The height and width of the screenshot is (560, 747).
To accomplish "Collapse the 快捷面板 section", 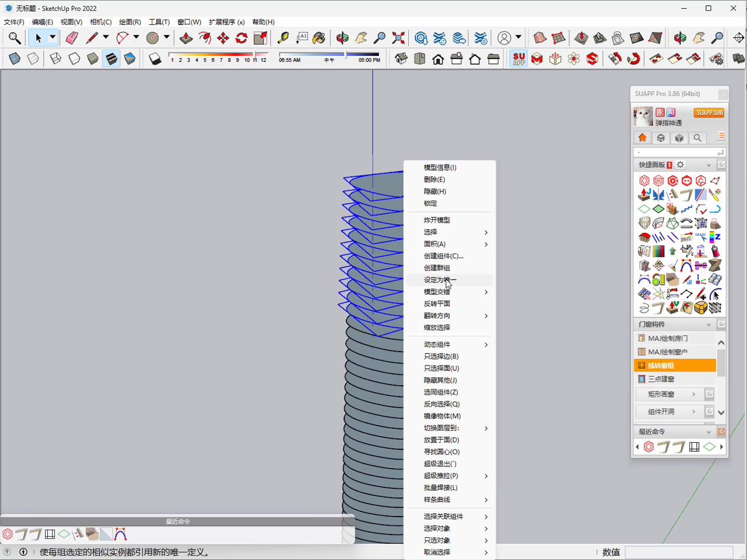I will pyautogui.click(x=709, y=165).
